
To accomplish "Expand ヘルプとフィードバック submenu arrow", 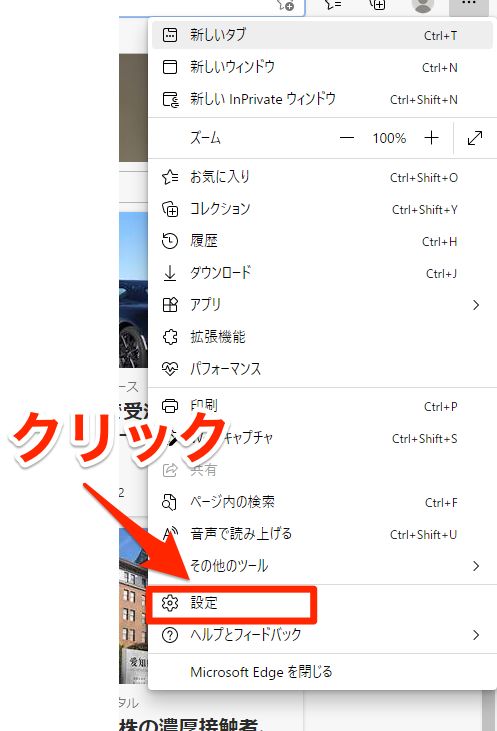I will [x=476, y=635].
